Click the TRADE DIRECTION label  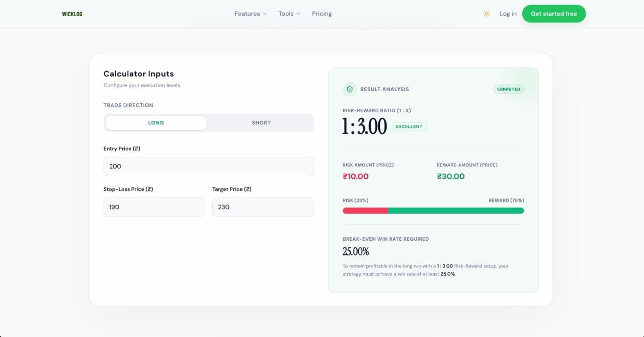128,105
